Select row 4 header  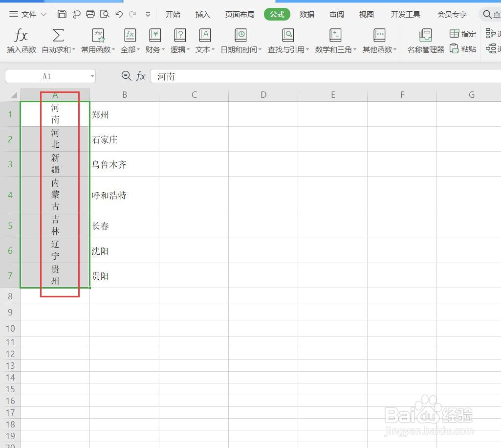coord(10,195)
